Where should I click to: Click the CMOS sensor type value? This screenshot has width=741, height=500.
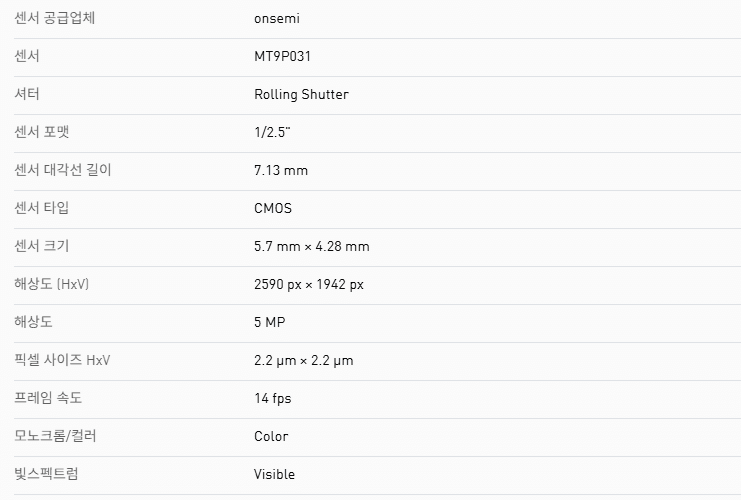pyautogui.click(x=273, y=208)
